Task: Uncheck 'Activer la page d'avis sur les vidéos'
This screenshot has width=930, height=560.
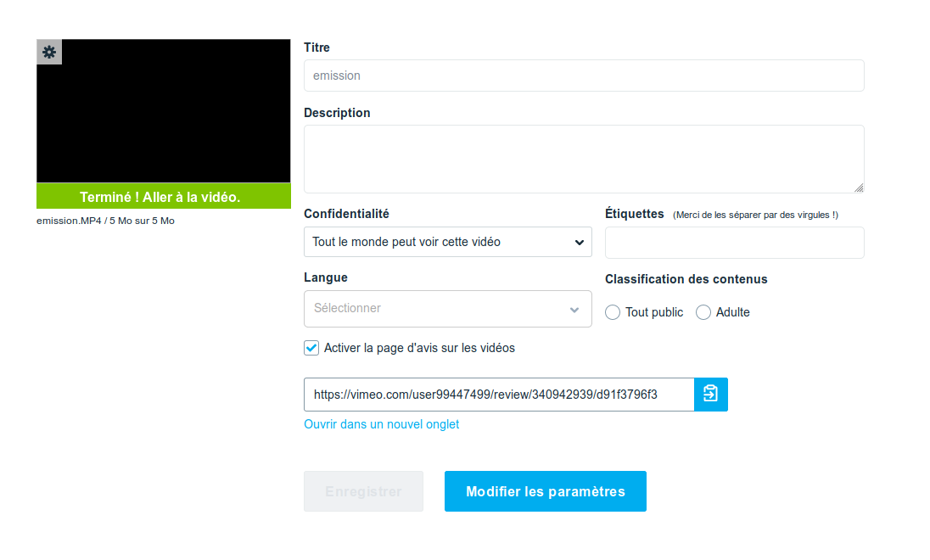Action: tap(311, 348)
